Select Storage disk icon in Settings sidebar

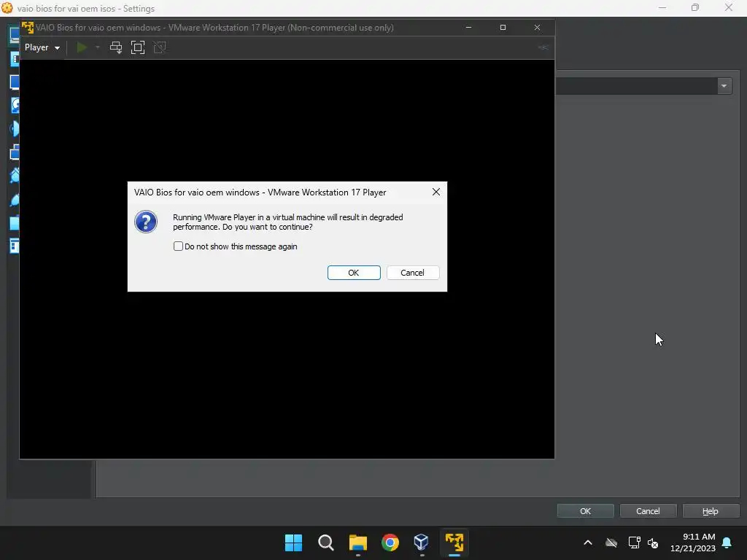(15, 106)
